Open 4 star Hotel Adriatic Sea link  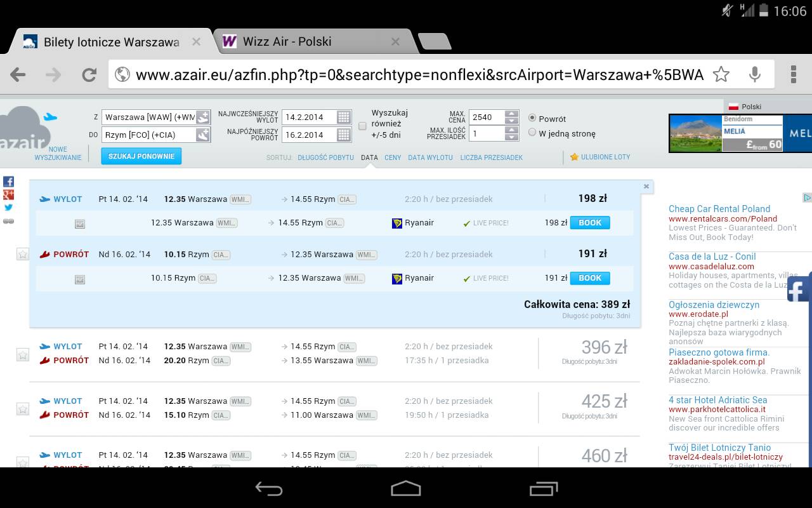coord(718,400)
